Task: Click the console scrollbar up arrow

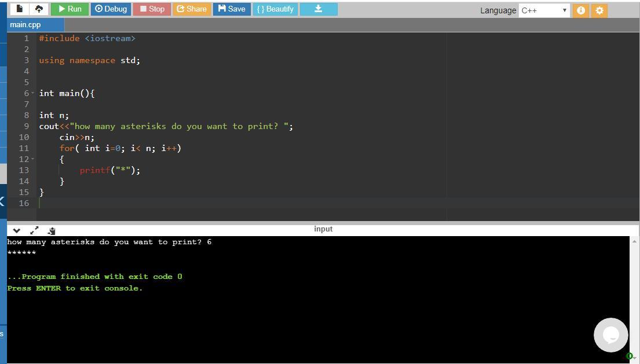Action: coord(634,241)
